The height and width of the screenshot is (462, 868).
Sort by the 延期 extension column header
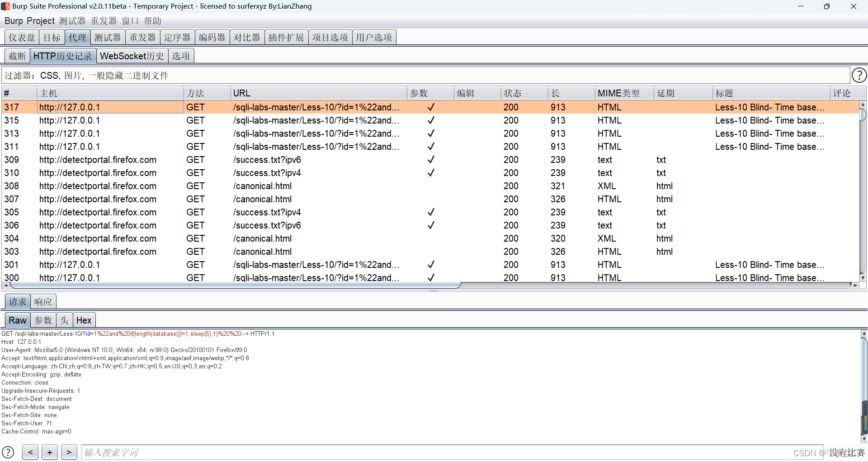(x=683, y=93)
